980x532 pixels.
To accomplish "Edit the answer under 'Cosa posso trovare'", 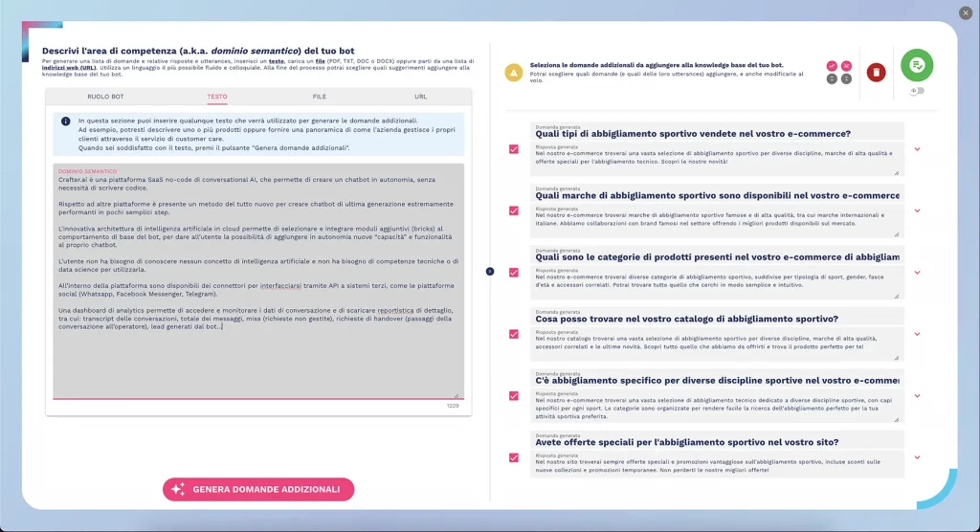I will click(717, 345).
